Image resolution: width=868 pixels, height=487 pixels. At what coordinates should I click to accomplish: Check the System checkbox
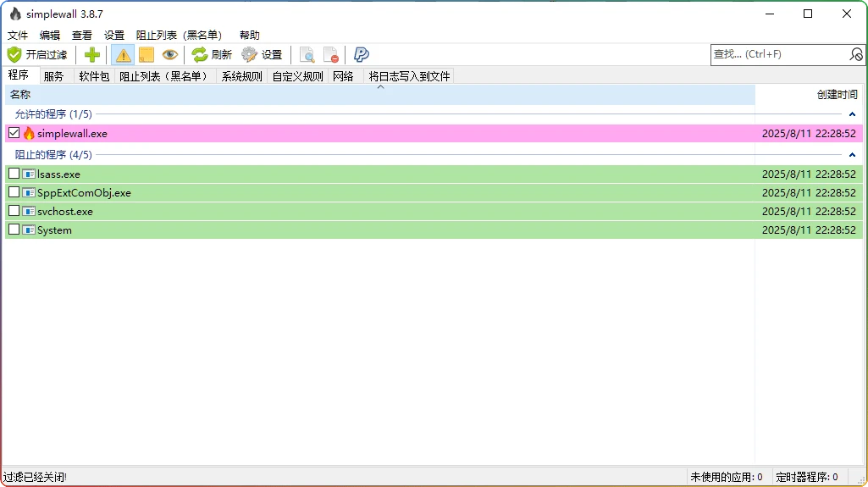(14, 230)
